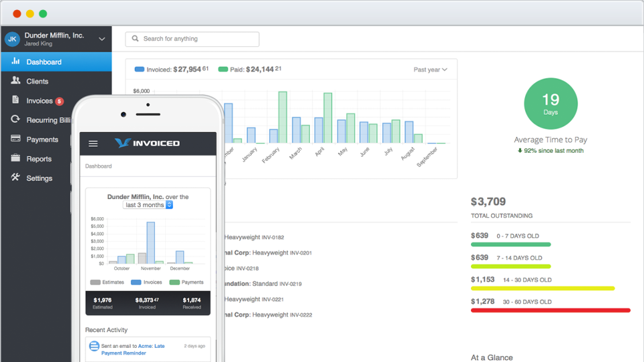644x362 pixels.
Task: Toggle the Paid legend swatch
Action: coord(223,69)
